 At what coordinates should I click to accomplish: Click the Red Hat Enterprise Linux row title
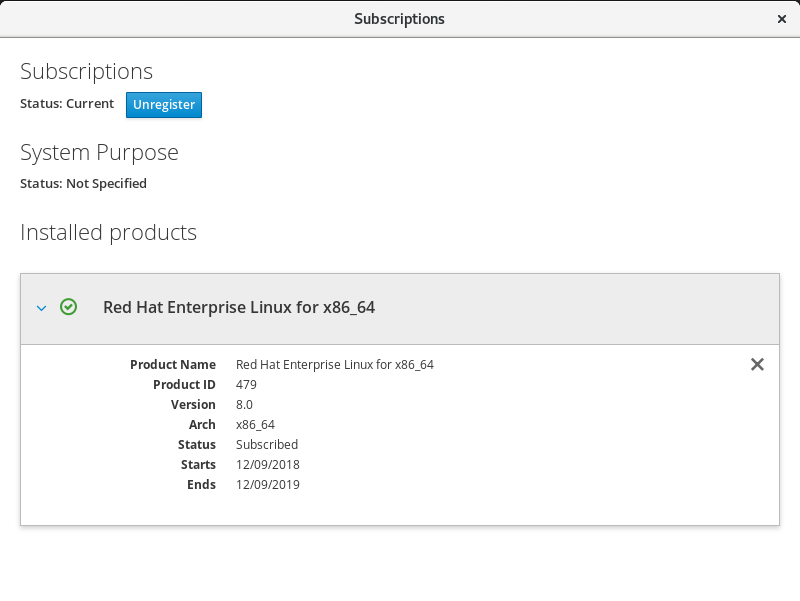click(239, 308)
